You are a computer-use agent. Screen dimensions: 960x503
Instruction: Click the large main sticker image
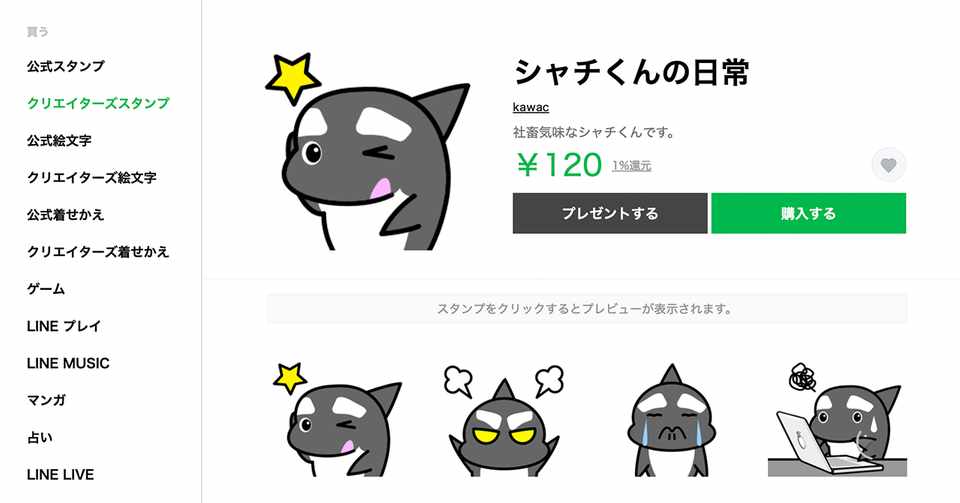point(368,151)
